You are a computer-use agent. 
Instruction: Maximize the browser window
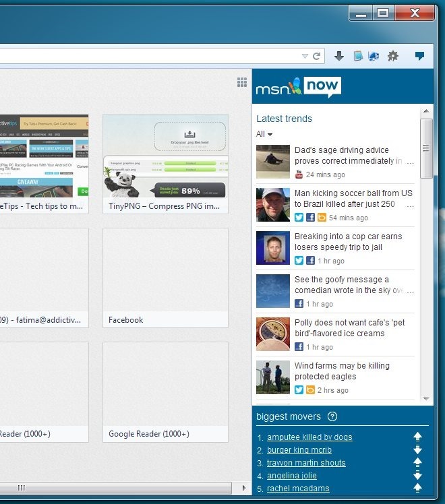[x=383, y=13]
